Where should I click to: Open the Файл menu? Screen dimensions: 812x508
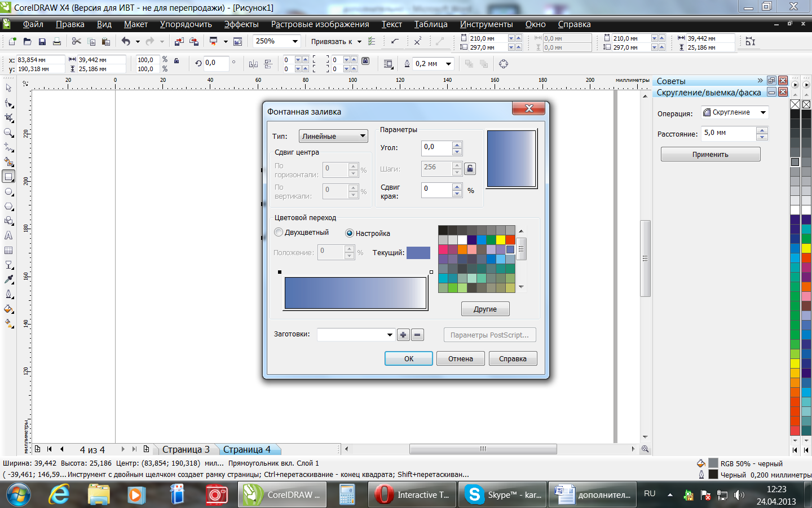click(x=33, y=24)
